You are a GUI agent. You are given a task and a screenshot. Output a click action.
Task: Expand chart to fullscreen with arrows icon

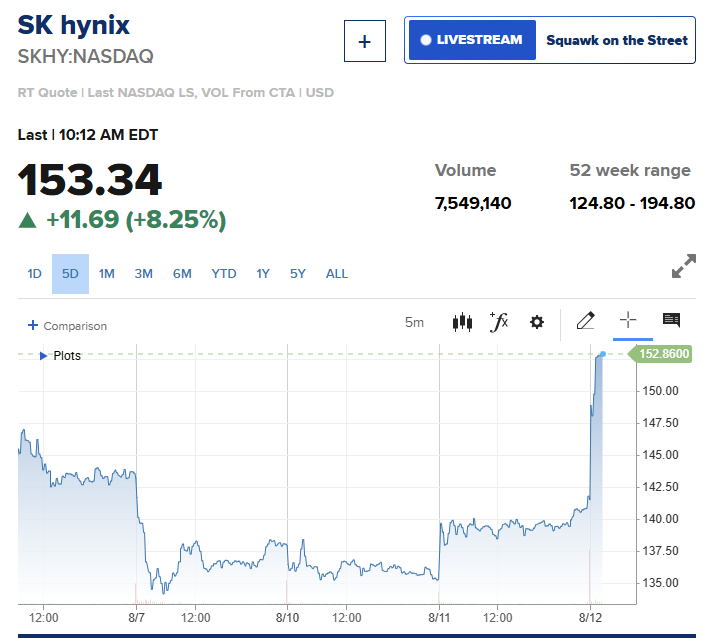(x=684, y=266)
